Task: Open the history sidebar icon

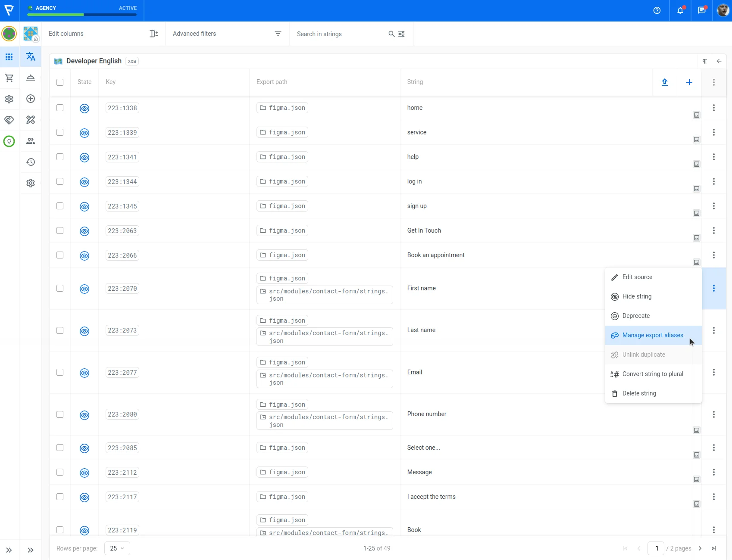Action: (x=31, y=162)
